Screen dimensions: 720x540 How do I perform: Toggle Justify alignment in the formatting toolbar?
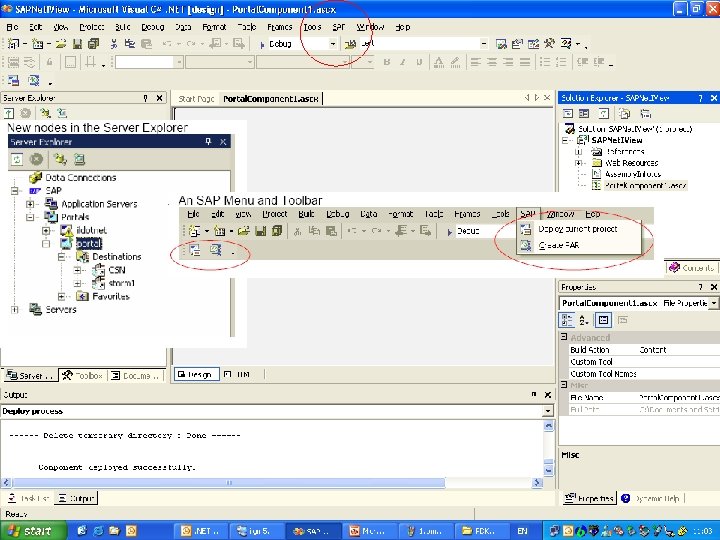pyautogui.click(x=525, y=62)
